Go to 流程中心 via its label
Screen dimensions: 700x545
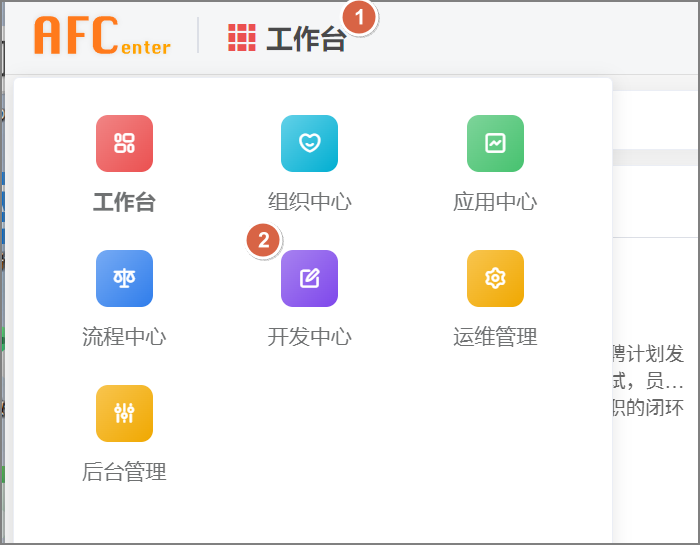coord(124,337)
